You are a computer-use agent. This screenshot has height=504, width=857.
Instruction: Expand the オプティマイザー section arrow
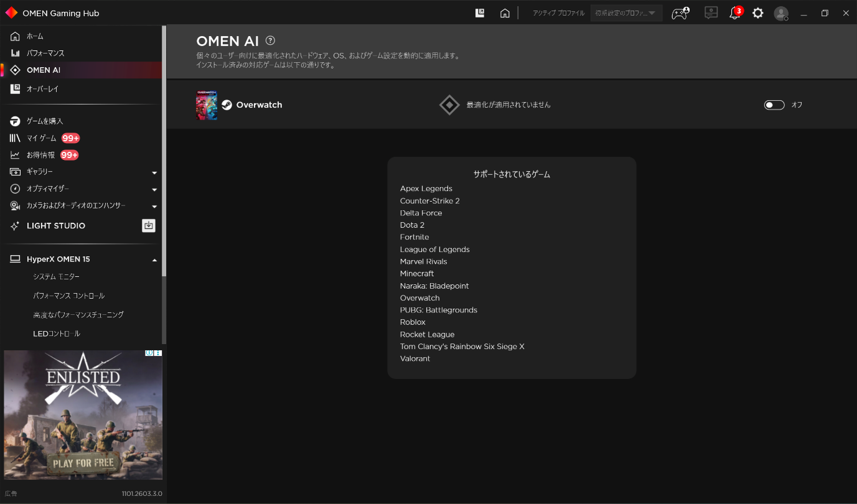pyautogui.click(x=154, y=189)
